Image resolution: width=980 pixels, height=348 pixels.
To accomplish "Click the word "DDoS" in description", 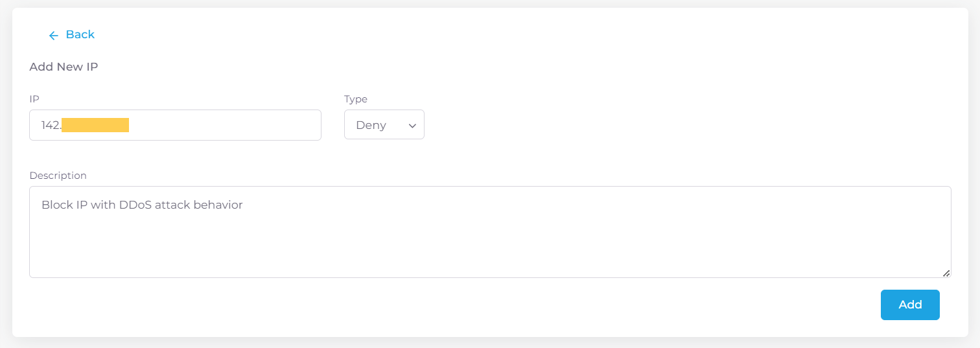I will (x=134, y=205).
